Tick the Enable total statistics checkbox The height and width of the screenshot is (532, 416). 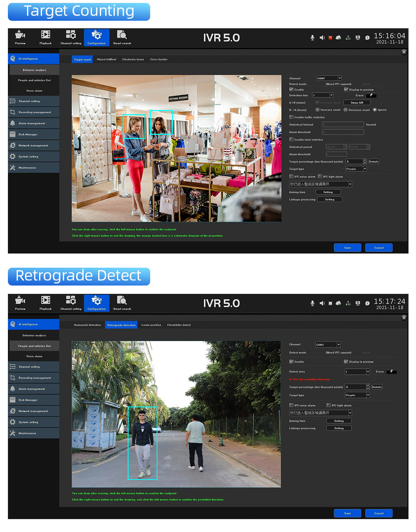click(291, 140)
